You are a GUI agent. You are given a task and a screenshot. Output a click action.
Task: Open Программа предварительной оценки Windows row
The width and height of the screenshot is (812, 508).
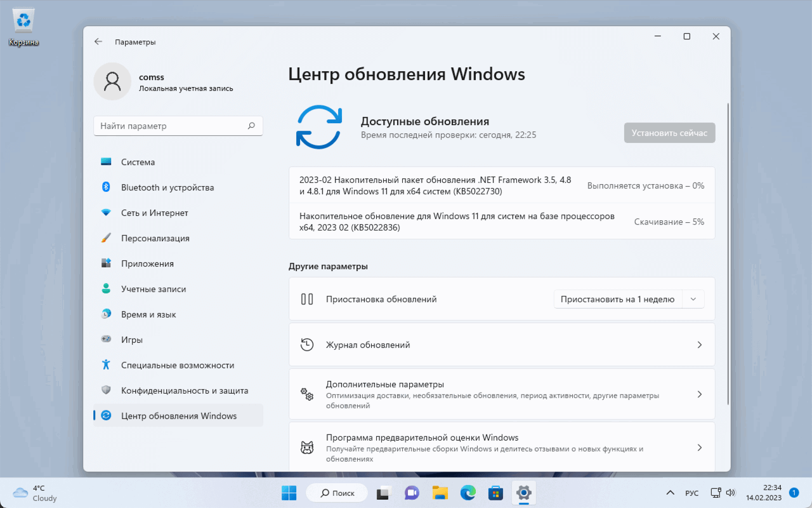[x=502, y=447]
